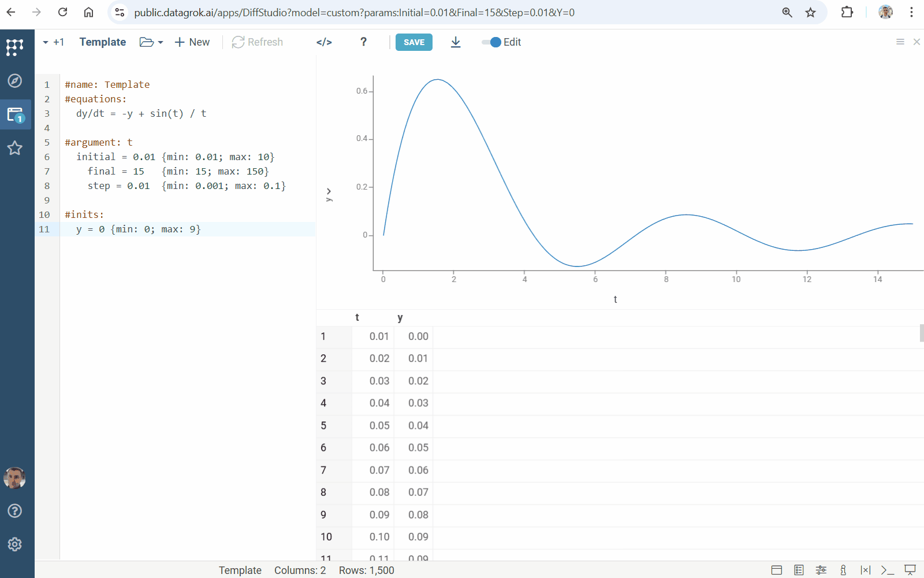Click the grid's vertical scrollbar thumb

click(x=921, y=333)
